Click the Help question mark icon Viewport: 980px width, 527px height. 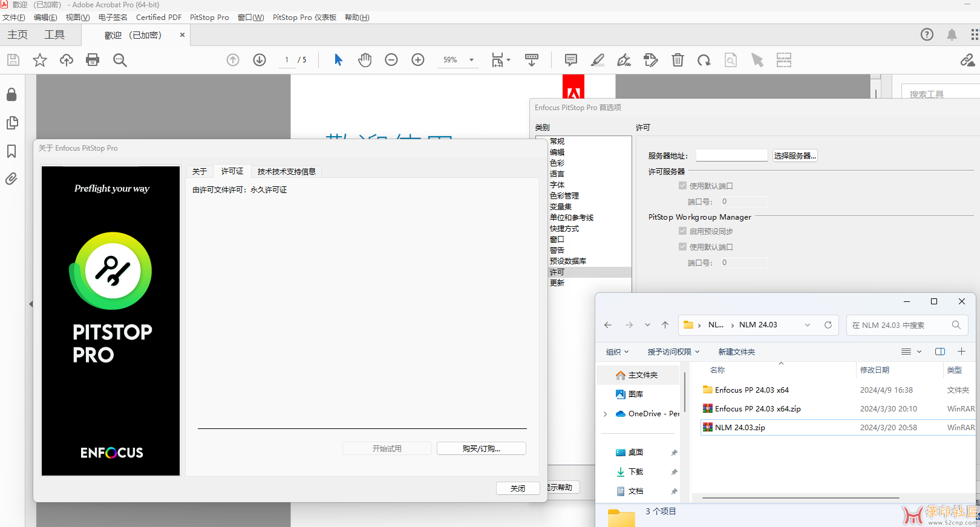point(927,34)
